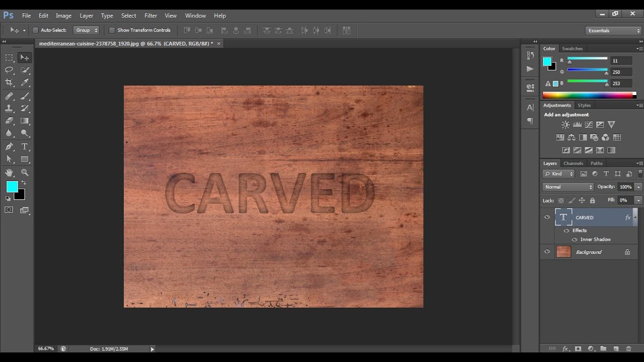Open the Filter menu
This screenshot has width=644, height=362.
tap(150, 16)
